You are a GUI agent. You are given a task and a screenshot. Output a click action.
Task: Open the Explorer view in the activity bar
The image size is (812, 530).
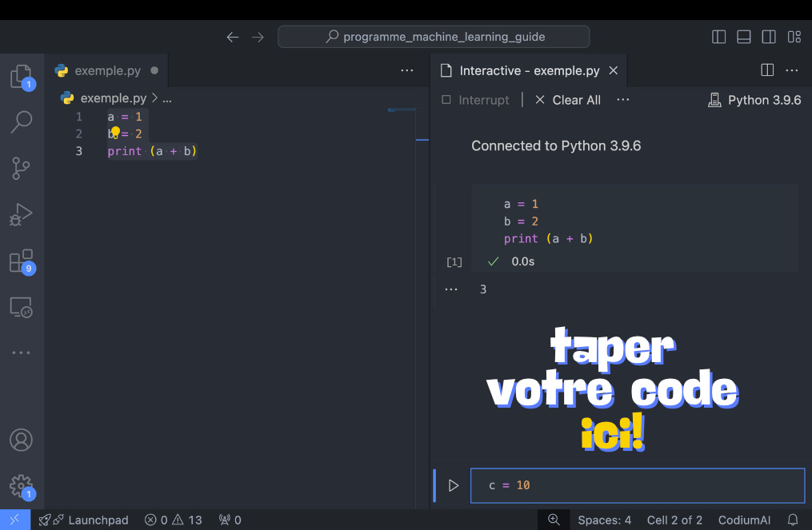[x=22, y=74]
